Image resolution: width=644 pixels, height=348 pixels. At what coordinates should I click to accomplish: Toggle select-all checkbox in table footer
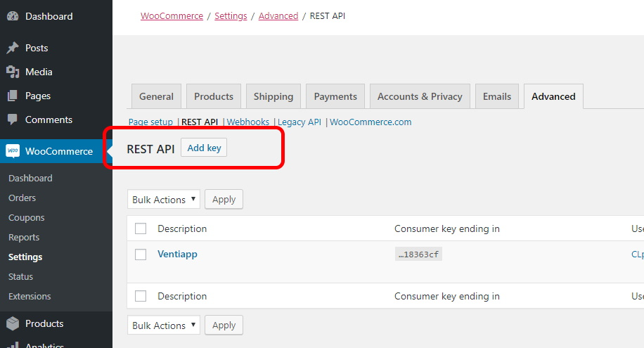141,296
